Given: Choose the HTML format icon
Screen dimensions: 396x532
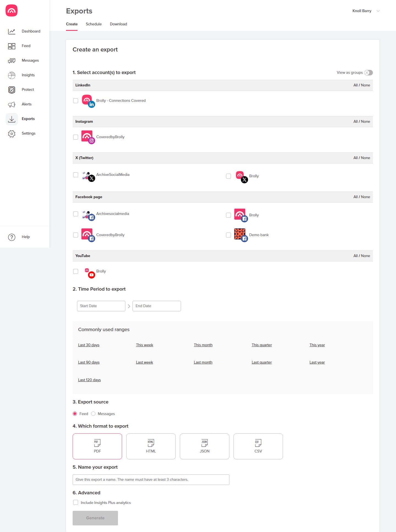Looking at the screenshot, I should [x=151, y=443].
